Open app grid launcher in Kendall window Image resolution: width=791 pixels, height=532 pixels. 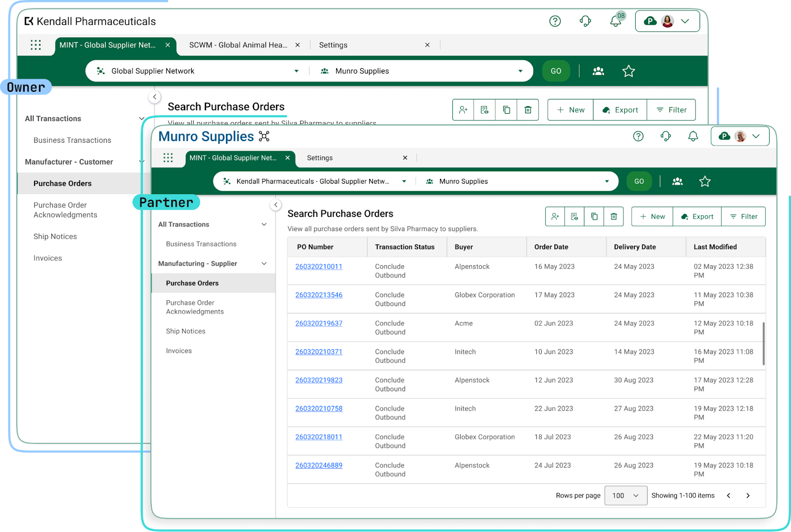pos(36,45)
